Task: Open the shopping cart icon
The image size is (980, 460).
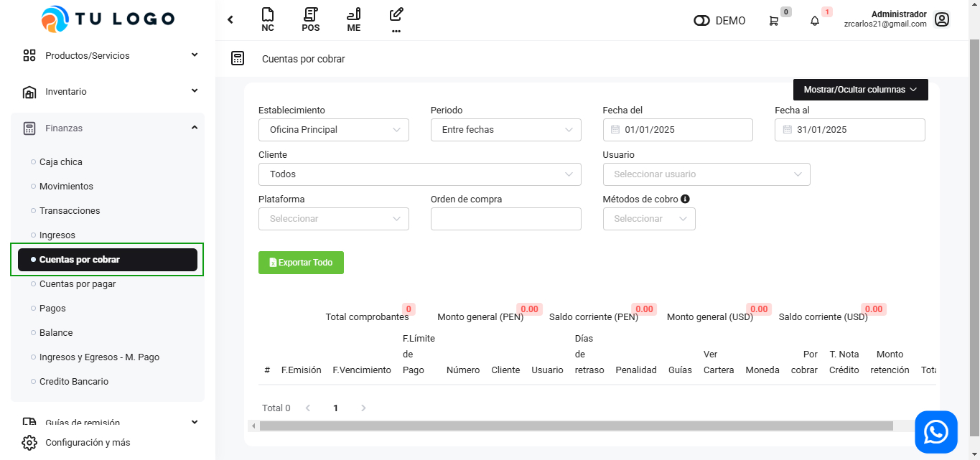Action: (773, 21)
